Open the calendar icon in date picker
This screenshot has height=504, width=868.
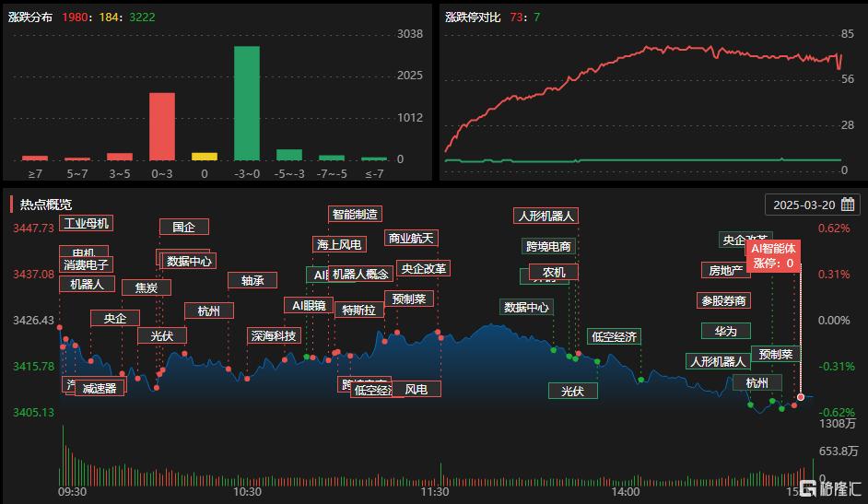[847, 205]
